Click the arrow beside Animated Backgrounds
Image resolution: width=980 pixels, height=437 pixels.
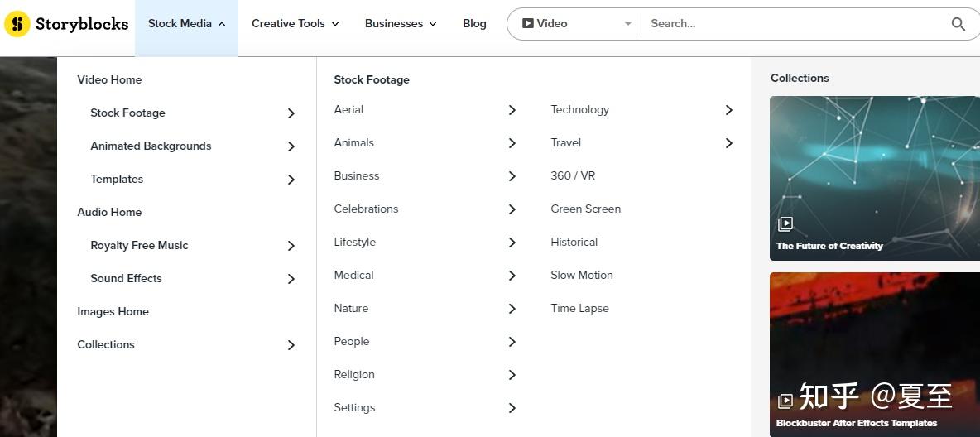(291, 146)
